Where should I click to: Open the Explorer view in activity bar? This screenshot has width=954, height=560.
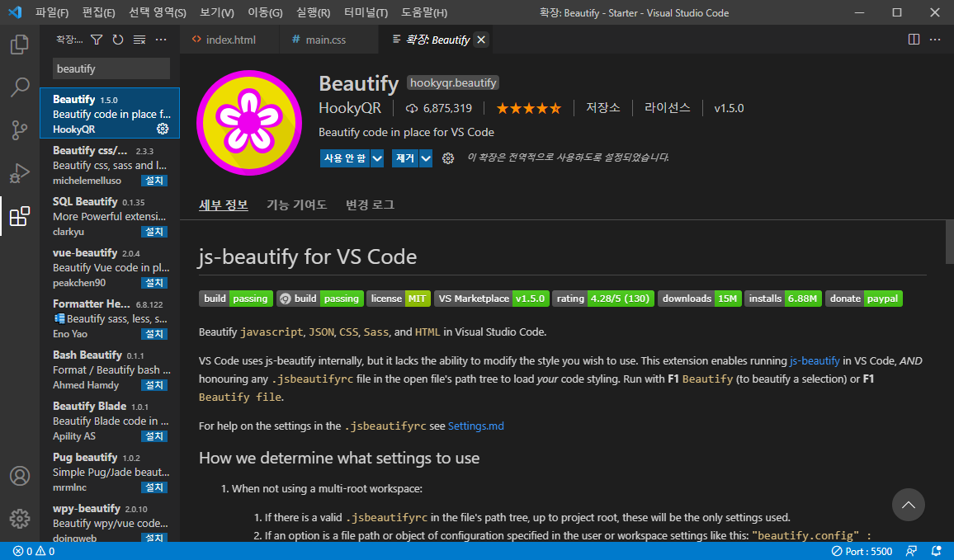click(x=20, y=45)
